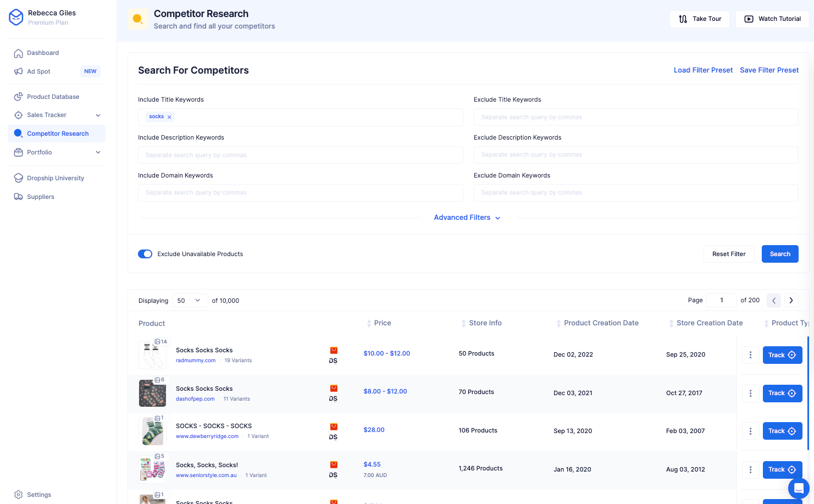Toggle Exclude Unavailable Products switch
The width and height of the screenshot is (814, 504).
click(145, 254)
